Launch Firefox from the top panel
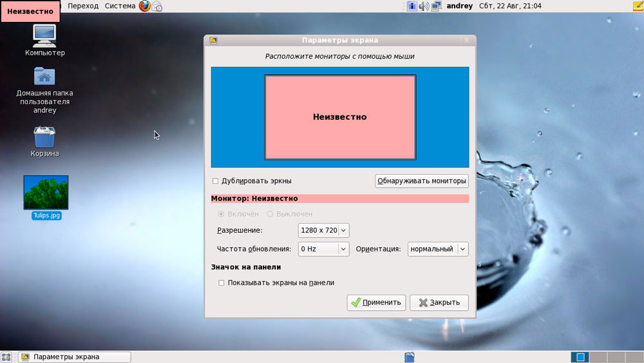 [x=144, y=6]
